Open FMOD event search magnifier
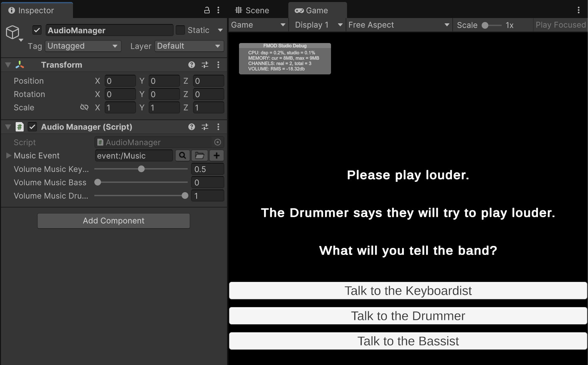Screen dimensions: 588x365 (x=182, y=155)
